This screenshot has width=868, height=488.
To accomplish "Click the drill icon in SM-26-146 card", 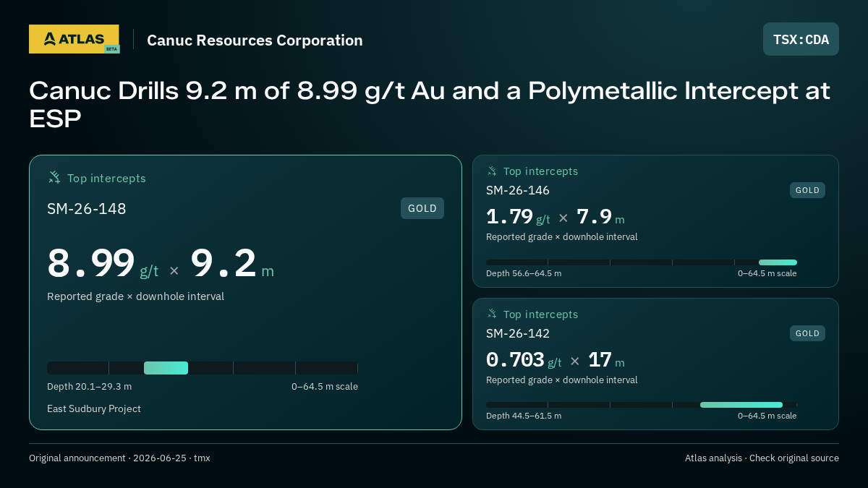I will click(492, 171).
